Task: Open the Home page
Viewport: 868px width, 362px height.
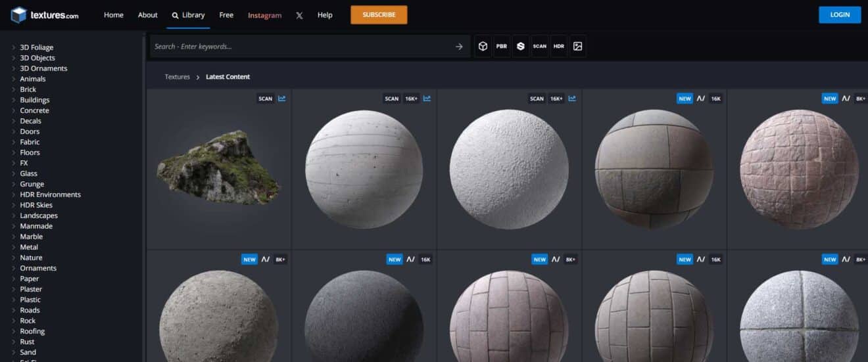Action: pos(114,15)
